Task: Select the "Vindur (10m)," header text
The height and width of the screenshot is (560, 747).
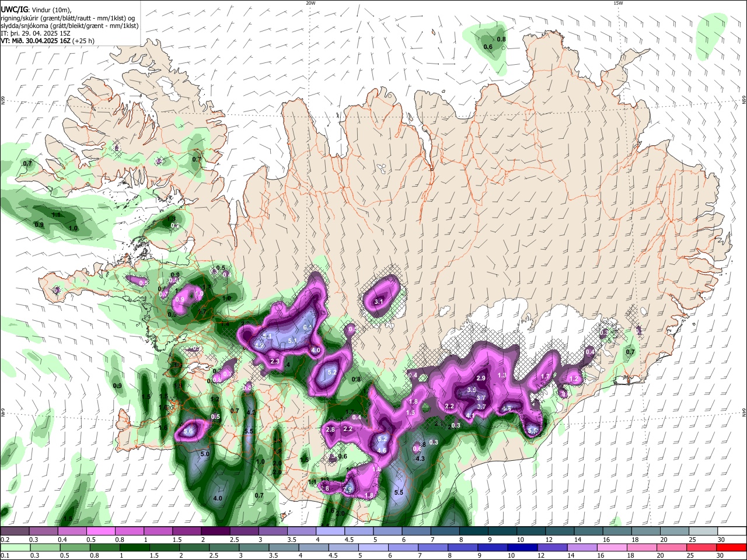Action: (x=51, y=10)
